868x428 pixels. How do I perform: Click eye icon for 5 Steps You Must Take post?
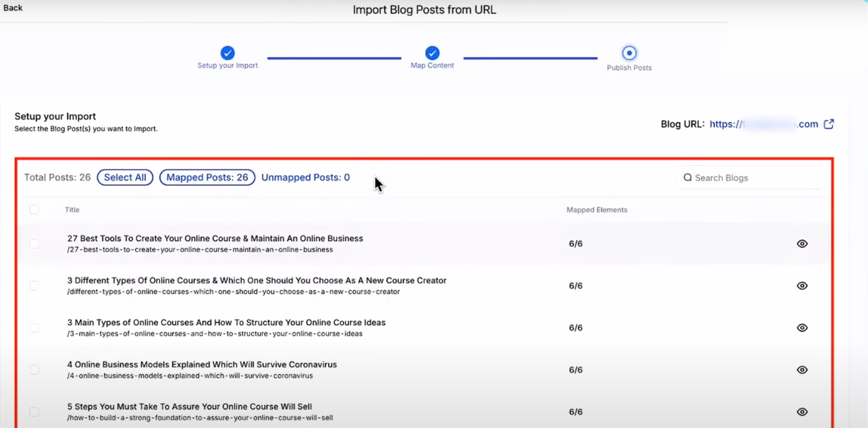coord(802,412)
